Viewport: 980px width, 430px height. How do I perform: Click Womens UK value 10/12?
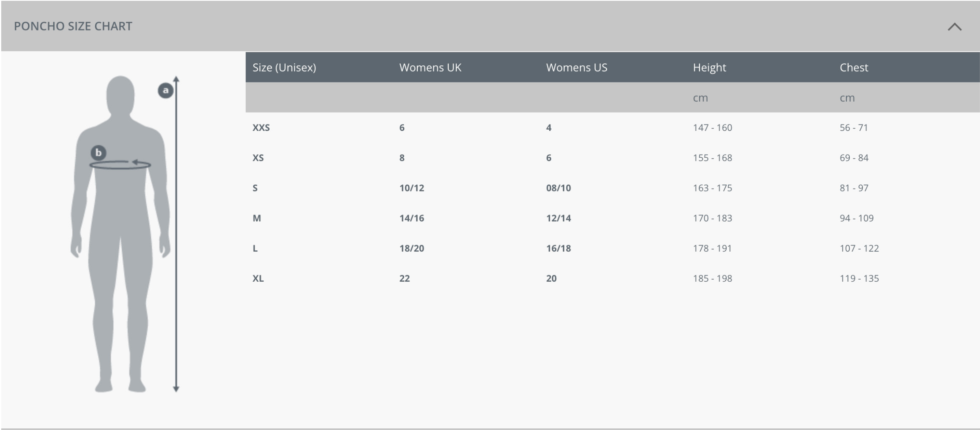pyautogui.click(x=412, y=188)
